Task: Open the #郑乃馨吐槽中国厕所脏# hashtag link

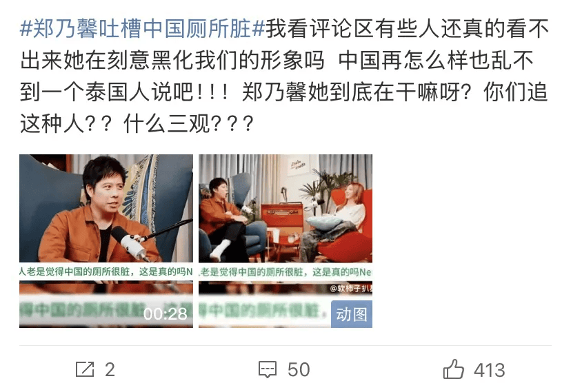Action: (x=142, y=29)
